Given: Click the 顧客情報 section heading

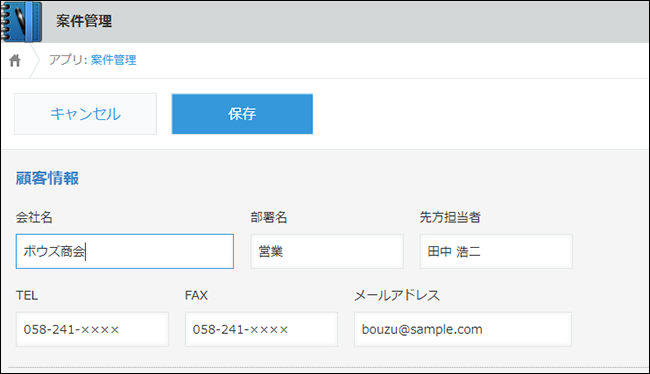Looking at the screenshot, I should pyautogui.click(x=47, y=178).
